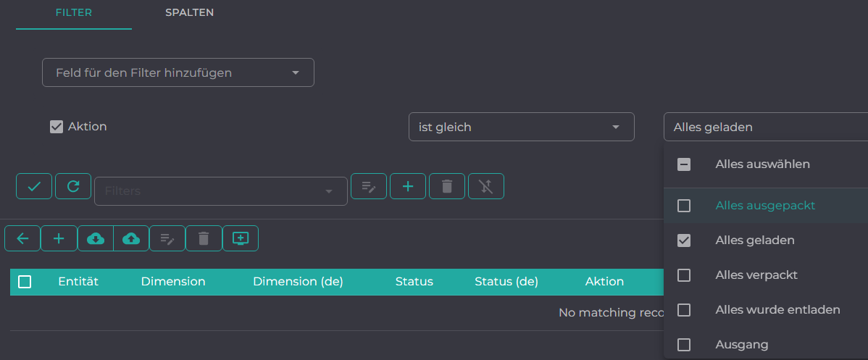This screenshot has width=868, height=360.
Task: Sort by the Entität column header
Action: tap(78, 281)
